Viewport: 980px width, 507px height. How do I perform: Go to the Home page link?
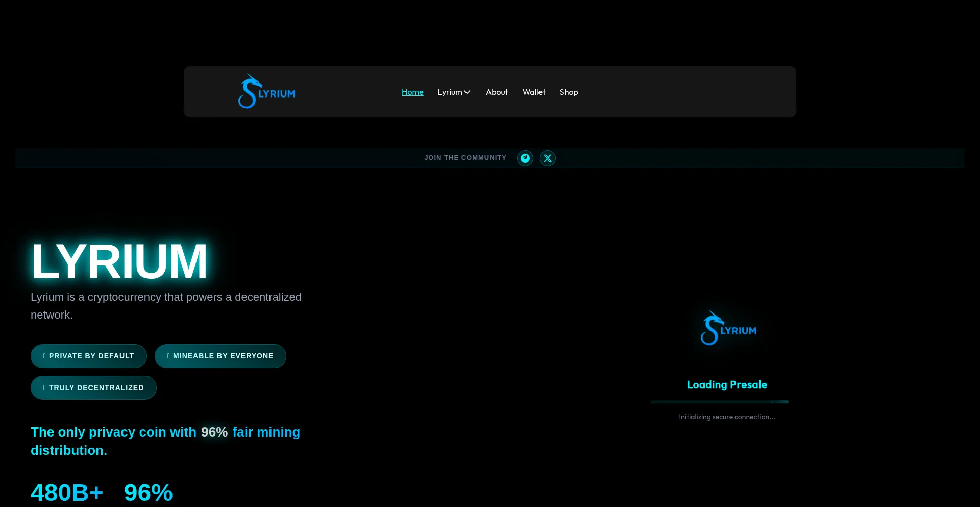412,92
